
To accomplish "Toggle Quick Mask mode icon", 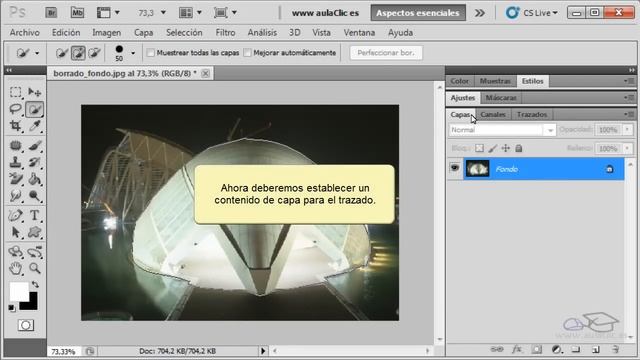I will click(26, 325).
